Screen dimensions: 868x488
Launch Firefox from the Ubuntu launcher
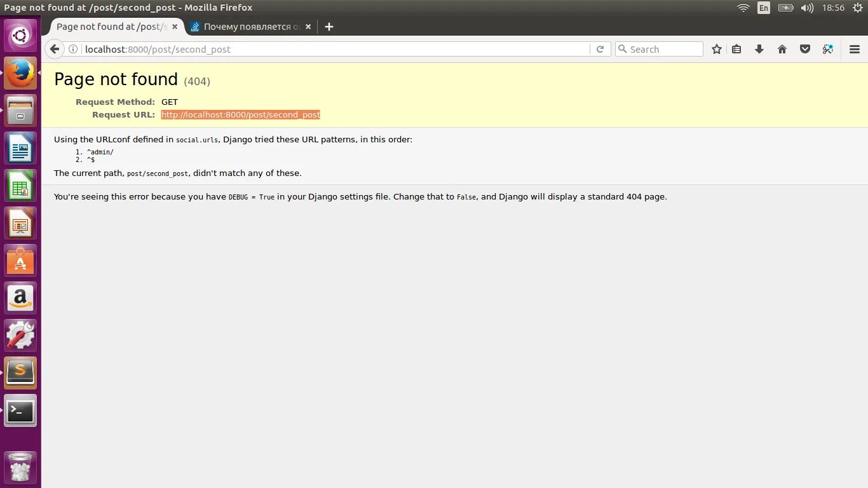click(20, 74)
